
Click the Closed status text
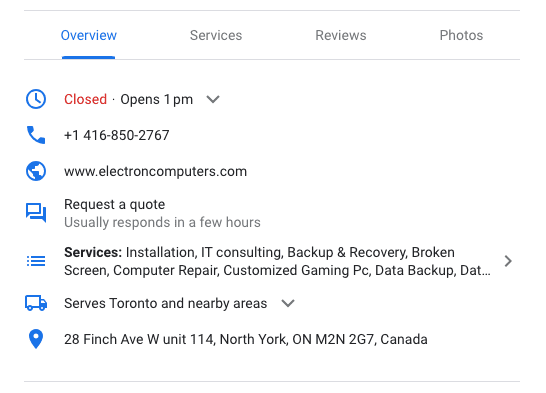click(x=85, y=100)
